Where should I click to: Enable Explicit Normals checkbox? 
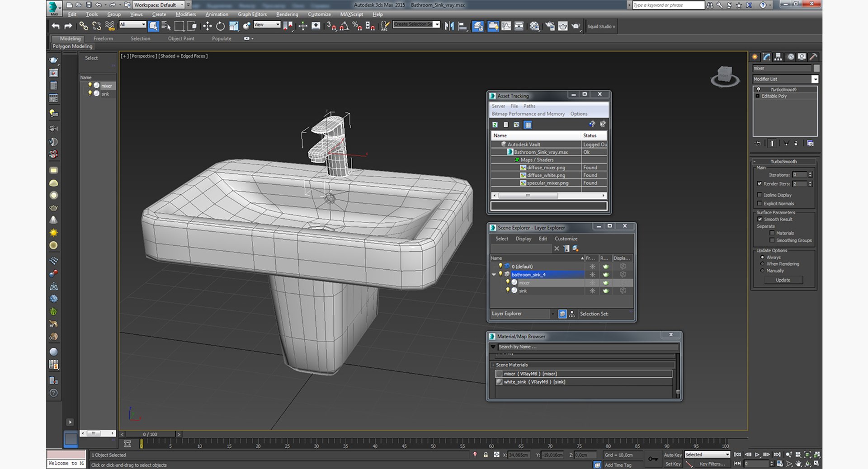pyautogui.click(x=759, y=203)
